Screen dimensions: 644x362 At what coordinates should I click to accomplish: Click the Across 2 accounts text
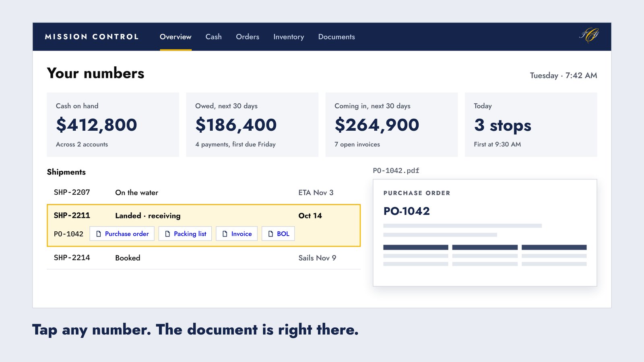[82, 144]
